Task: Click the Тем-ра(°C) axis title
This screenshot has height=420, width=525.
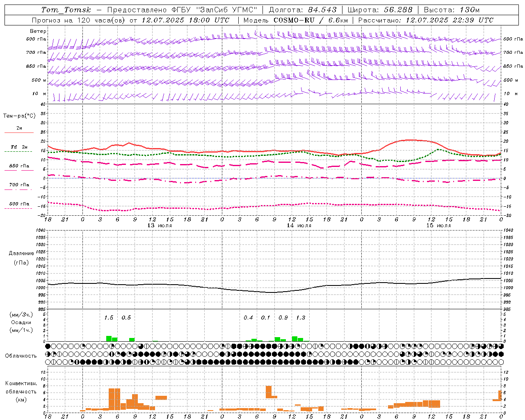Action: (x=19, y=116)
